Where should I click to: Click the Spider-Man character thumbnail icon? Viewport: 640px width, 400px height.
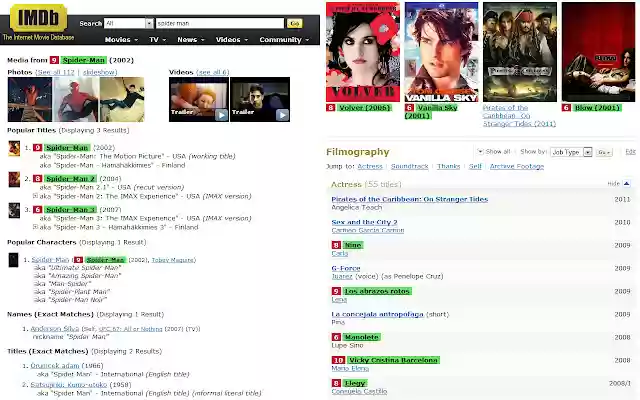[x=13, y=260]
